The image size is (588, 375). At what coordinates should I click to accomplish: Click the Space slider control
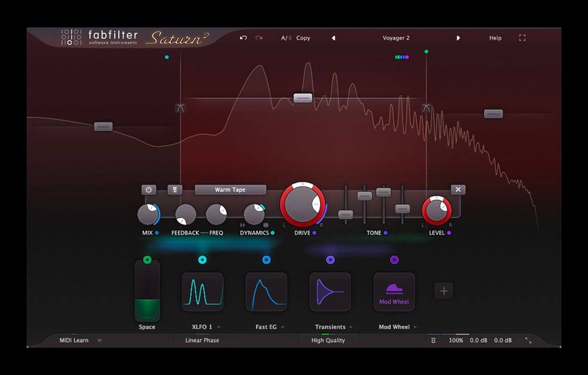[x=148, y=291]
